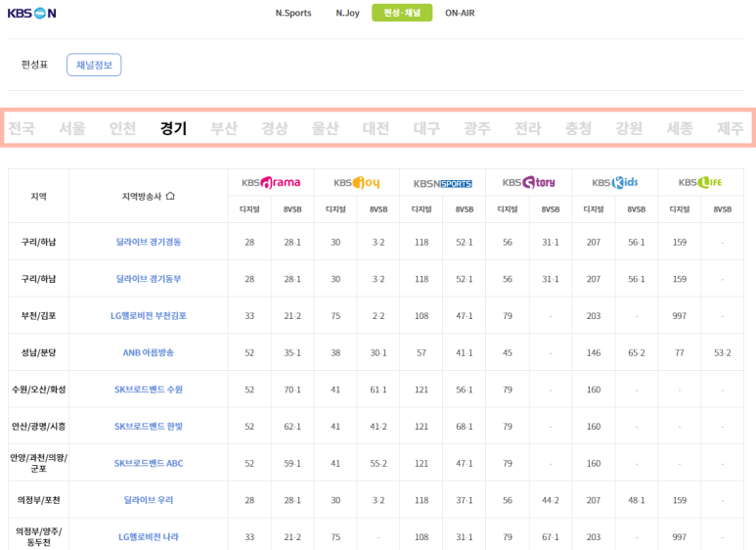This screenshot has height=550, width=756.
Task: Click the 62-1 cell in 한빛 row
Action: coord(292,427)
